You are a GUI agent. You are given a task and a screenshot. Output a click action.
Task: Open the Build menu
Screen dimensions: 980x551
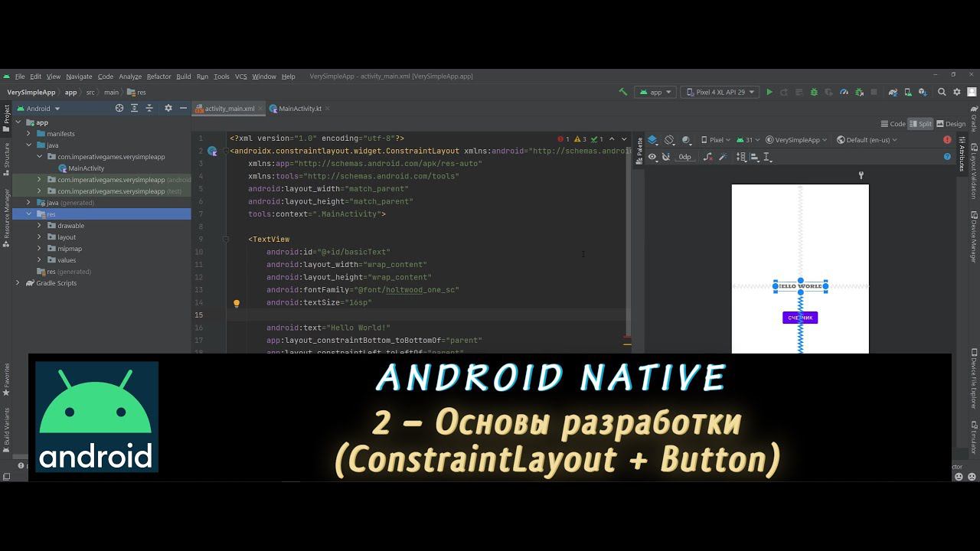pos(184,77)
